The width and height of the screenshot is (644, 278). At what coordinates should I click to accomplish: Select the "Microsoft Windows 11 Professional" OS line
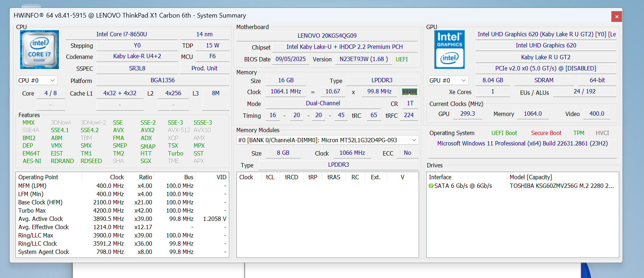point(522,144)
